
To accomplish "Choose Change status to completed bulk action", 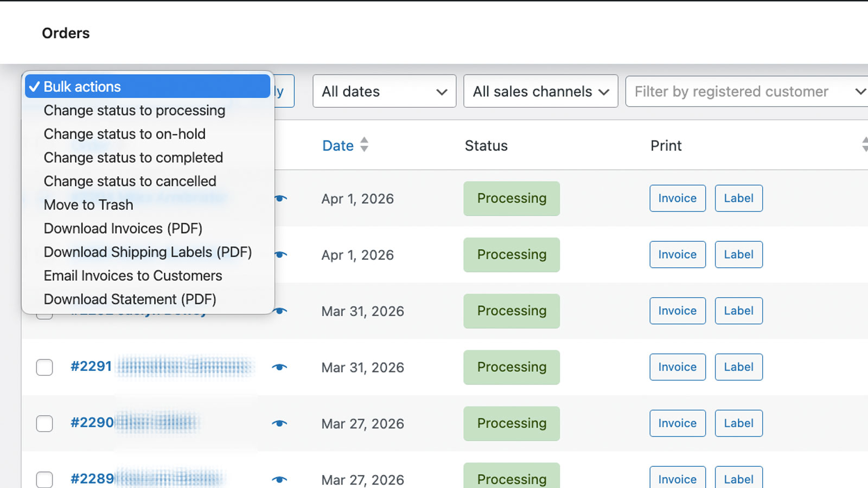I will (133, 158).
